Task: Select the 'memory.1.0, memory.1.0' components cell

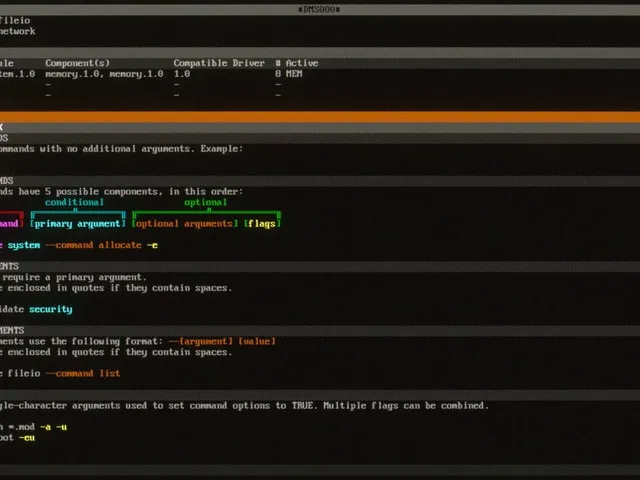Action: [x=104, y=74]
